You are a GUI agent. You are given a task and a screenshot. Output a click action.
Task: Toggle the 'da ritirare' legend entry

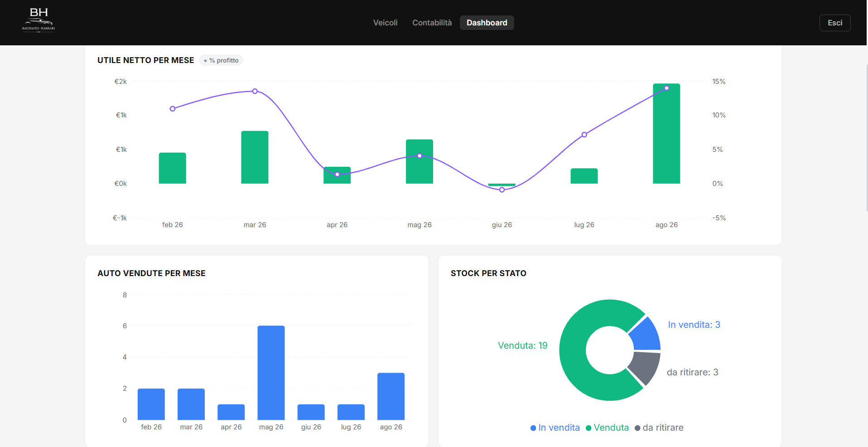tap(659, 428)
